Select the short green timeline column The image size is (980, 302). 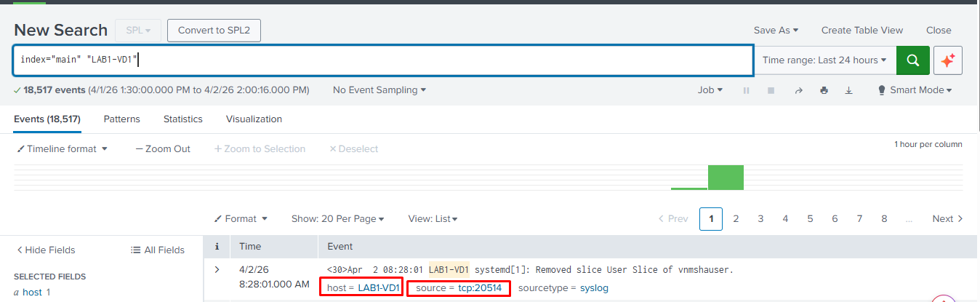pyautogui.click(x=689, y=188)
